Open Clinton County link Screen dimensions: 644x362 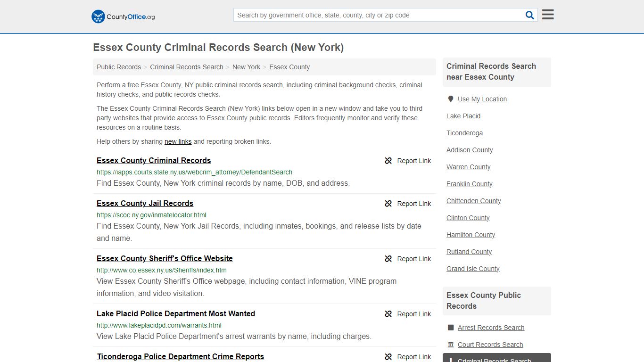coord(468,218)
